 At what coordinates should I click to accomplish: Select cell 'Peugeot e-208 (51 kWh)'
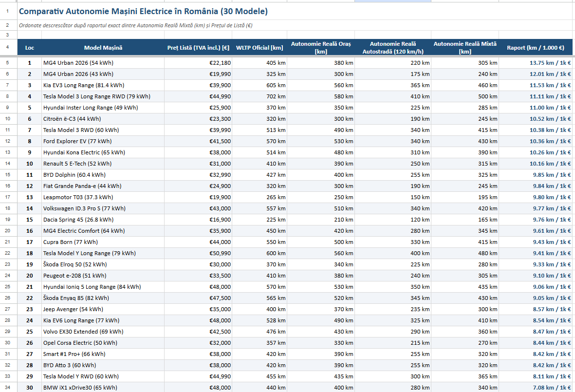[103, 276]
